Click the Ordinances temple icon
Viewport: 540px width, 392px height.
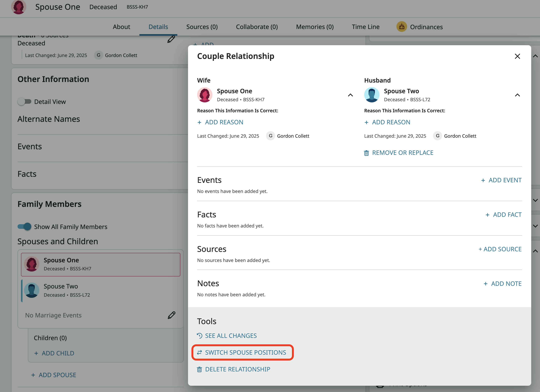401,27
